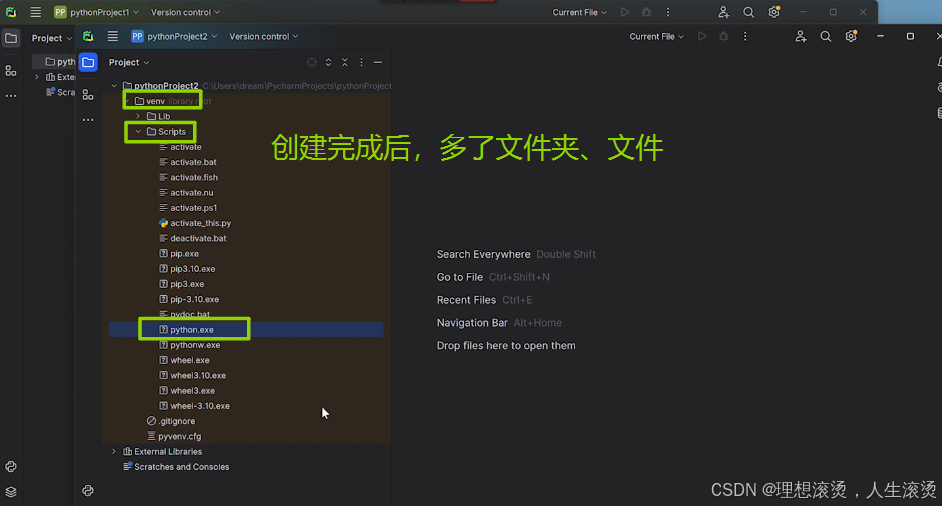Click Search magnifier in pythonProject1 window
Screen dimensions: 942x506
pos(749,12)
